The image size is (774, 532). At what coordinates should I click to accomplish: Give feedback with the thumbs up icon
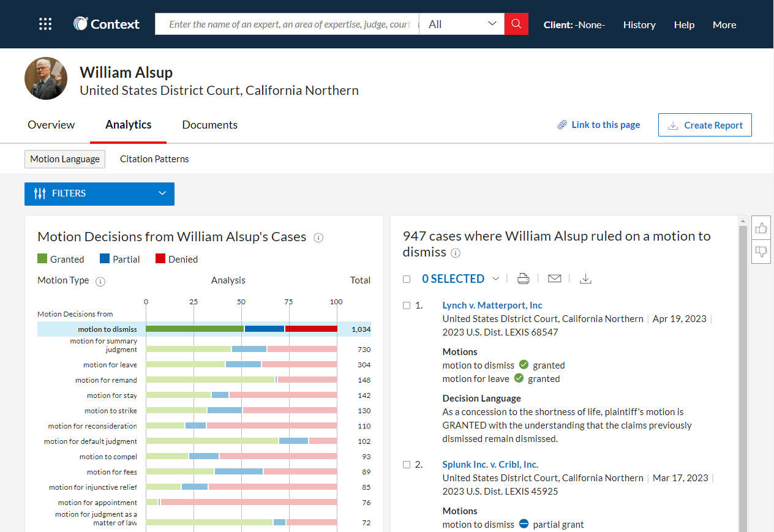[761, 227]
